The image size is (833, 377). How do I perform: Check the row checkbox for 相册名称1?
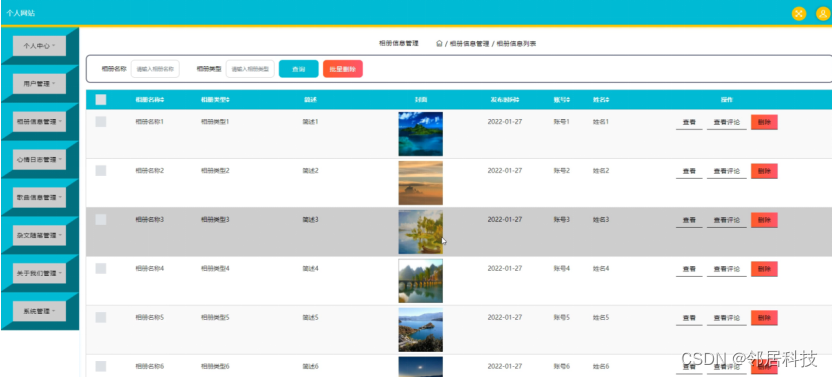pos(101,122)
